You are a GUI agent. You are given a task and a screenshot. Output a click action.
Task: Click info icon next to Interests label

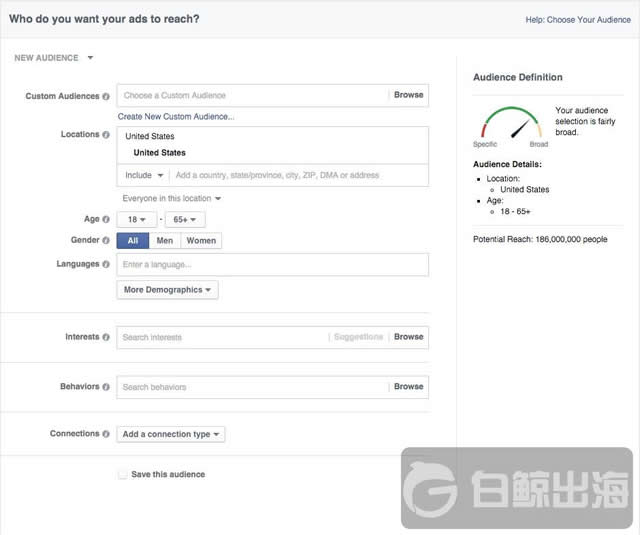tap(107, 337)
